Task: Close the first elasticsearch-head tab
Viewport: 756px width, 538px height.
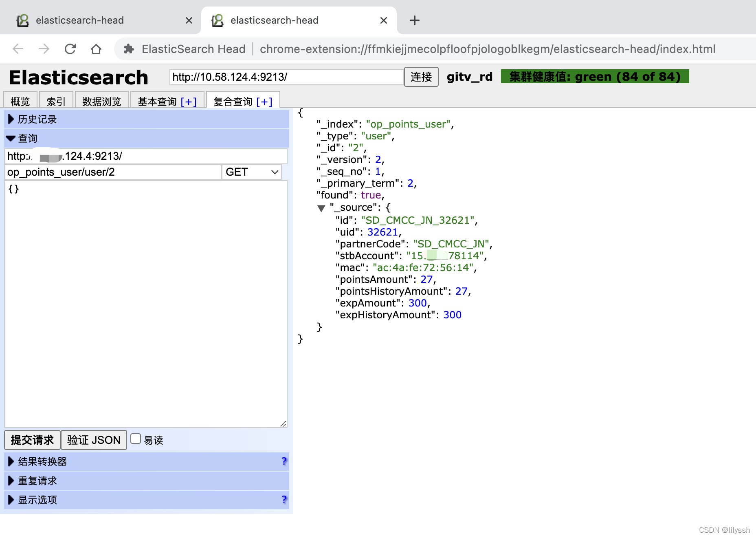Action: [x=189, y=20]
